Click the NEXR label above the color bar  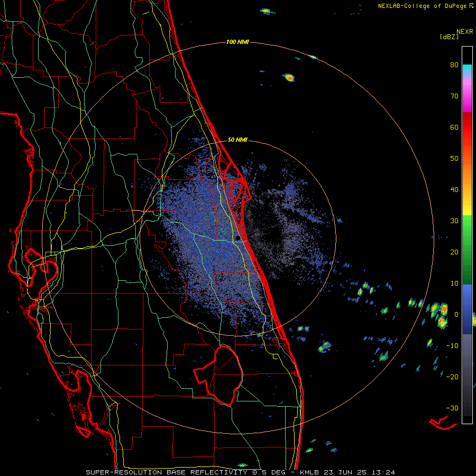464,32
